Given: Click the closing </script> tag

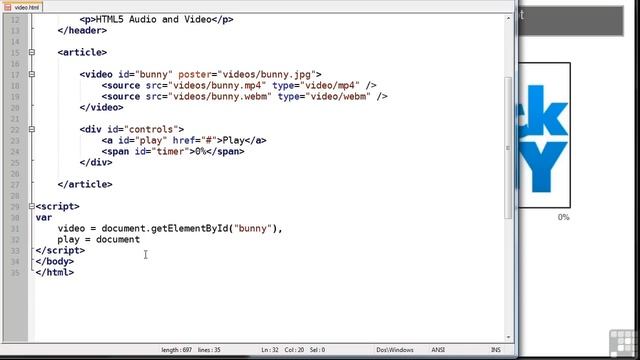Looking at the screenshot, I should point(60,251).
